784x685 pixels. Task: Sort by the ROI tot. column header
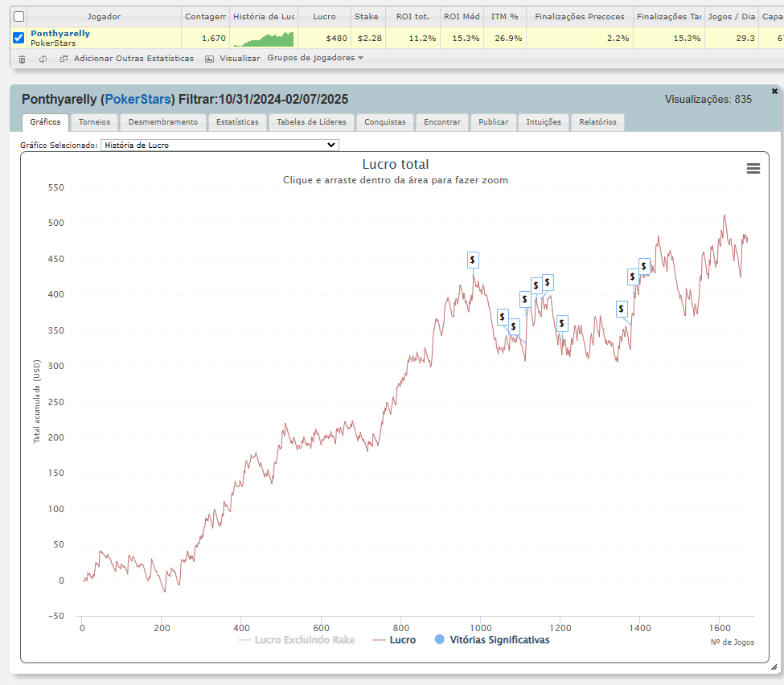(x=413, y=17)
